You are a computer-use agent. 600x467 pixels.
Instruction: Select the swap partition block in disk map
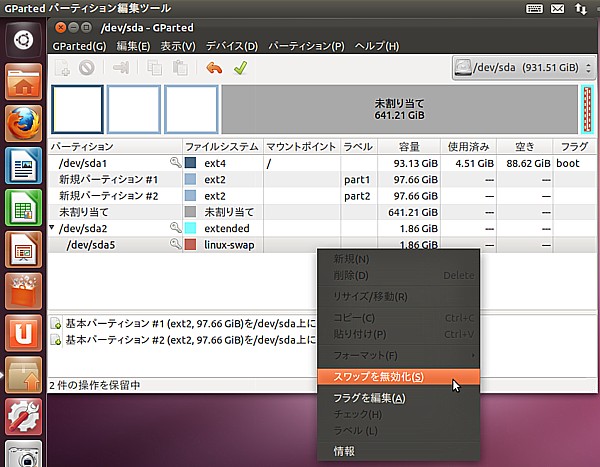(587, 109)
